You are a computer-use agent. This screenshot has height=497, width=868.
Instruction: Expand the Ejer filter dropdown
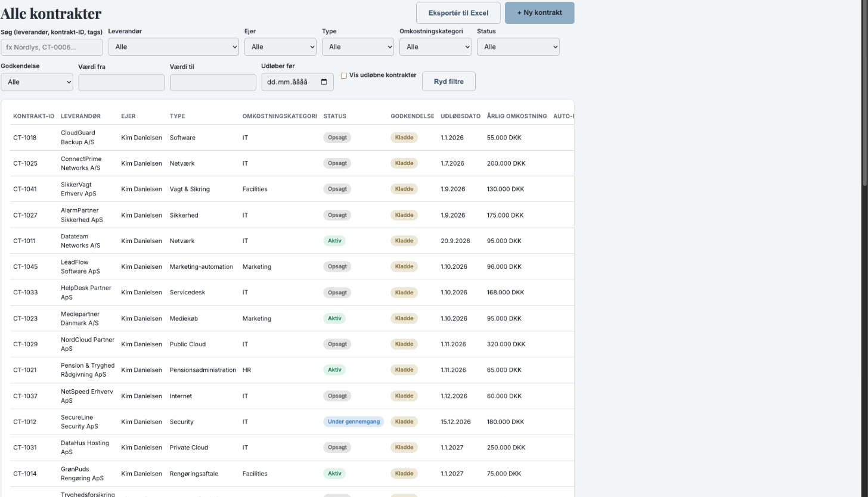[280, 47]
